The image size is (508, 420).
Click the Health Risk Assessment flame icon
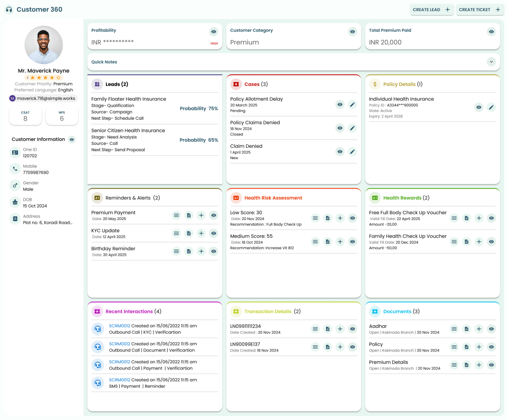(x=236, y=197)
